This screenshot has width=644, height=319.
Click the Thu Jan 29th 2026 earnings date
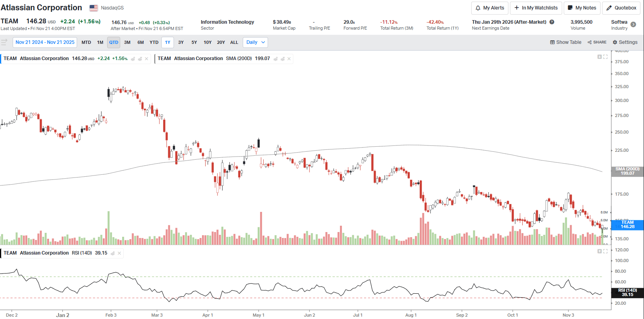[509, 22]
